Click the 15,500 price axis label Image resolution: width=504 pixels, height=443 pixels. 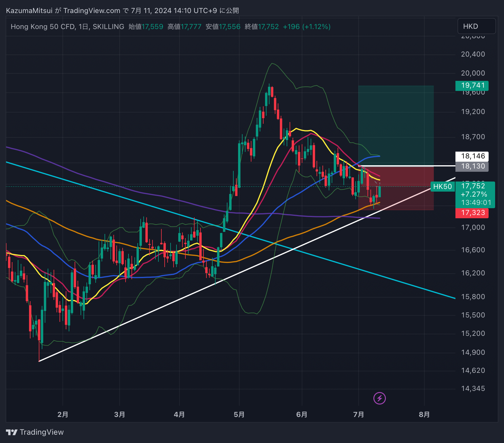click(x=473, y=315)
